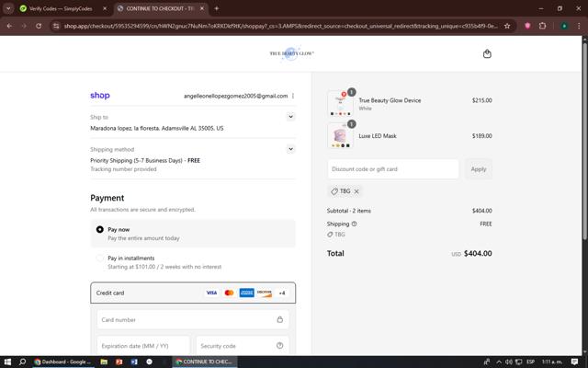Click the Shipping info question mark icon
Image resolution: width=588 pixels, height=368 pixels.
[x=354, y=224]
